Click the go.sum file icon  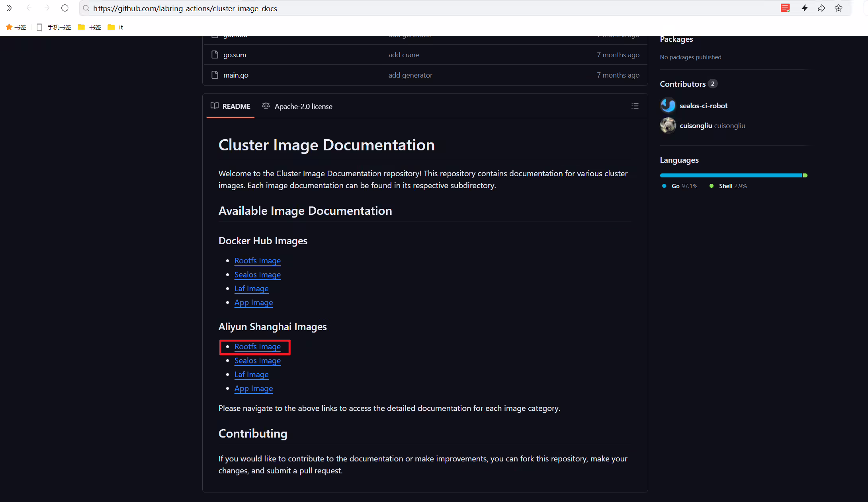(215, 54)
